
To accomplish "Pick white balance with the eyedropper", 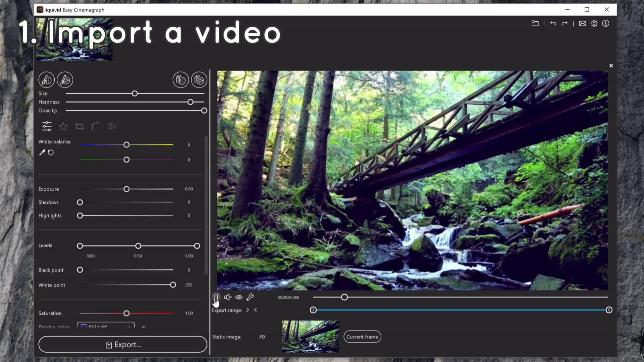I will click(42, 153).
